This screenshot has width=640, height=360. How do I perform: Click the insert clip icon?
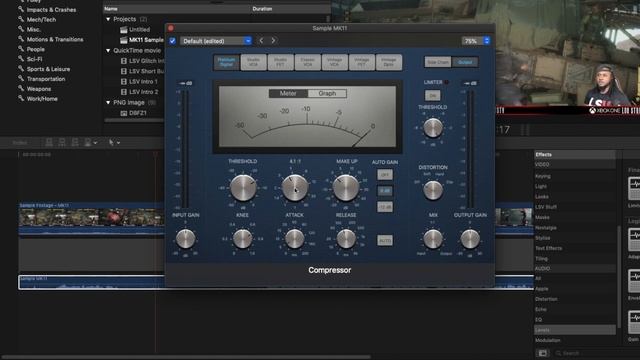[x=62, y=142]
